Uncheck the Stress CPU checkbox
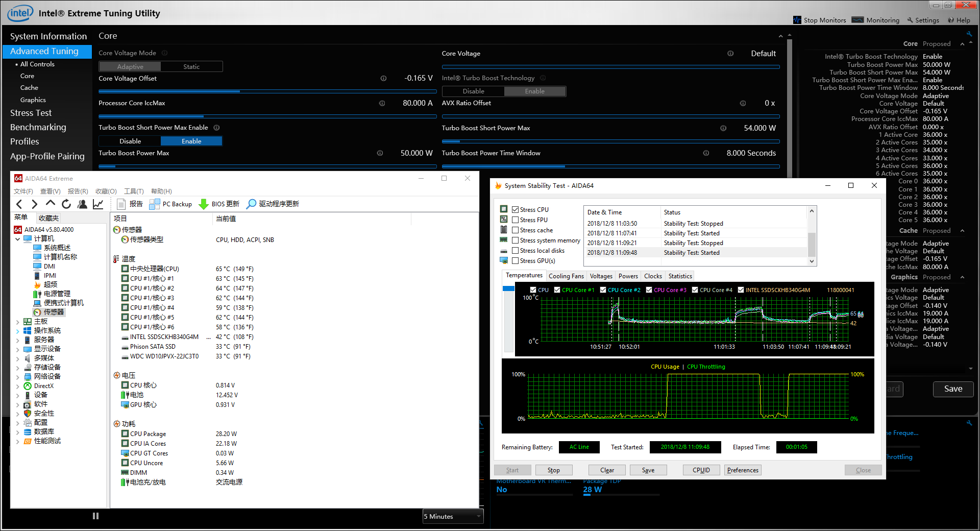Image resolution: width=980 pixels, height=531 pixels. pyautogui.click(x=516, y=210)
